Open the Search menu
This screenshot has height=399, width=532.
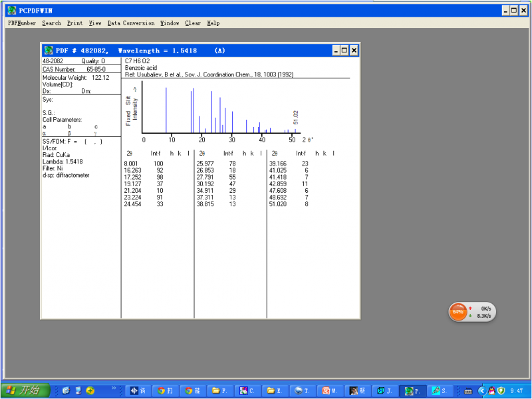coord(51,23)
